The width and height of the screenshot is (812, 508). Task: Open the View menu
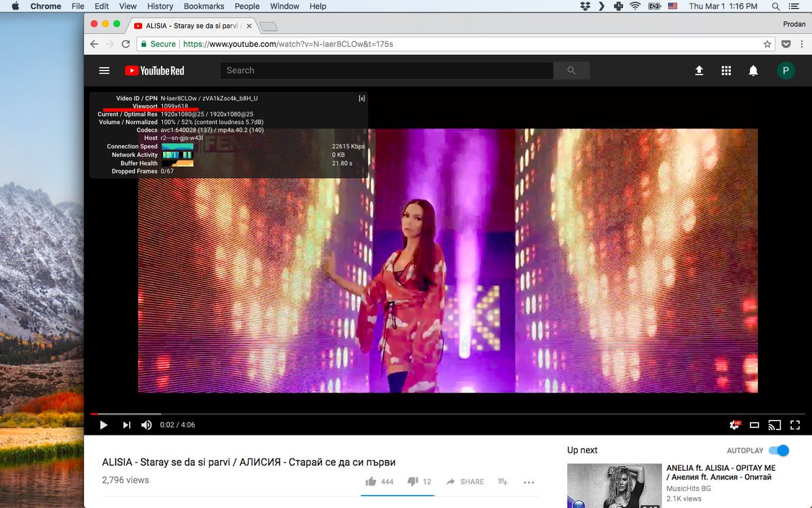click(128, 6)
